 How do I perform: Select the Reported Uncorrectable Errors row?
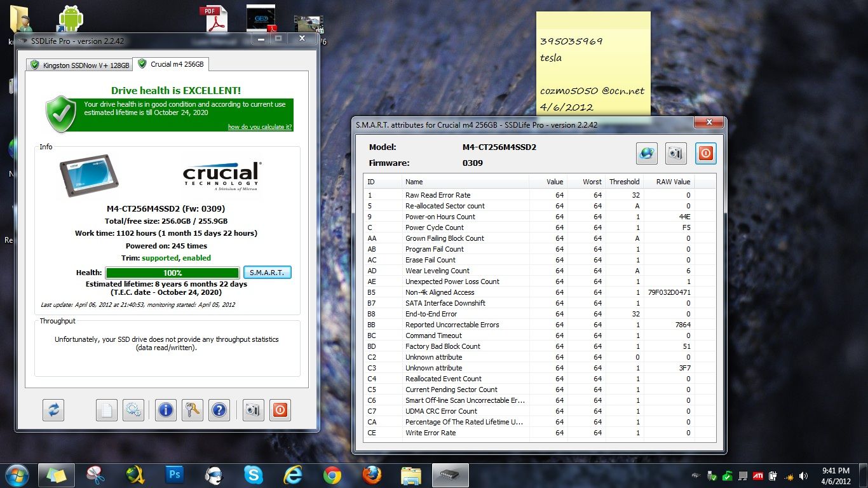pos(539,325)
